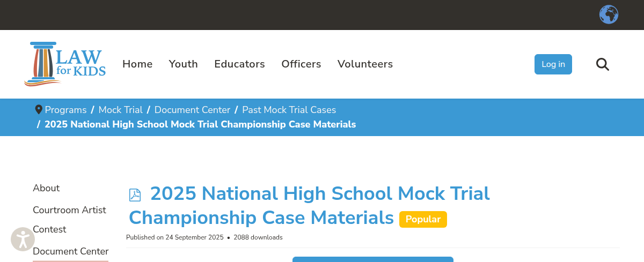Open Document Center breadcrumb link

click(x=192, y=110)
